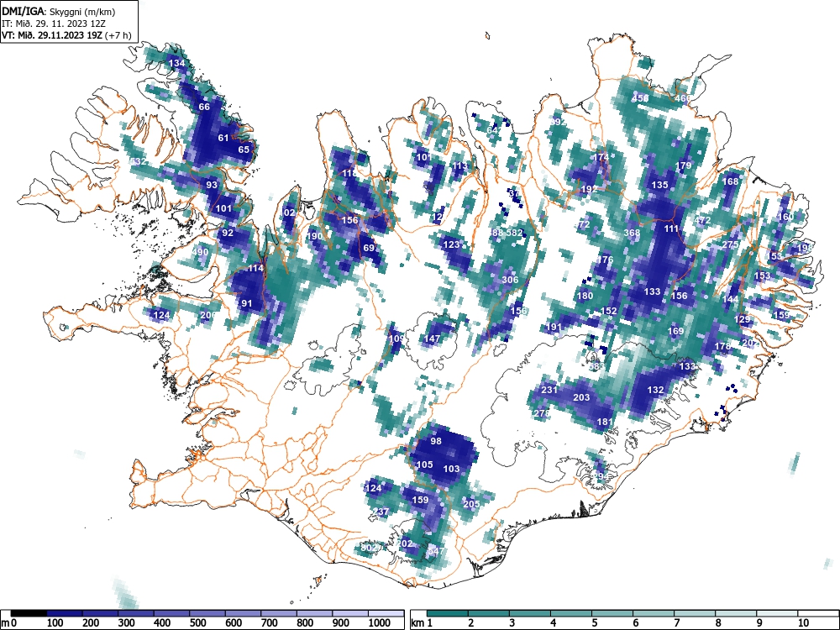This screenshot has width=840, height=630.
Task: Click the visibility value 490
Action: point(200,252)
